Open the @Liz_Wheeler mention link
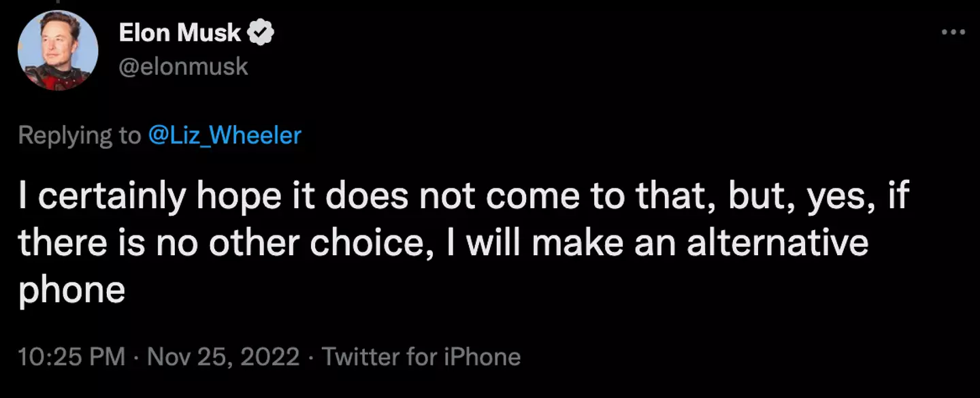The width and height of the screenshot is (980, 398). (225, 135)
